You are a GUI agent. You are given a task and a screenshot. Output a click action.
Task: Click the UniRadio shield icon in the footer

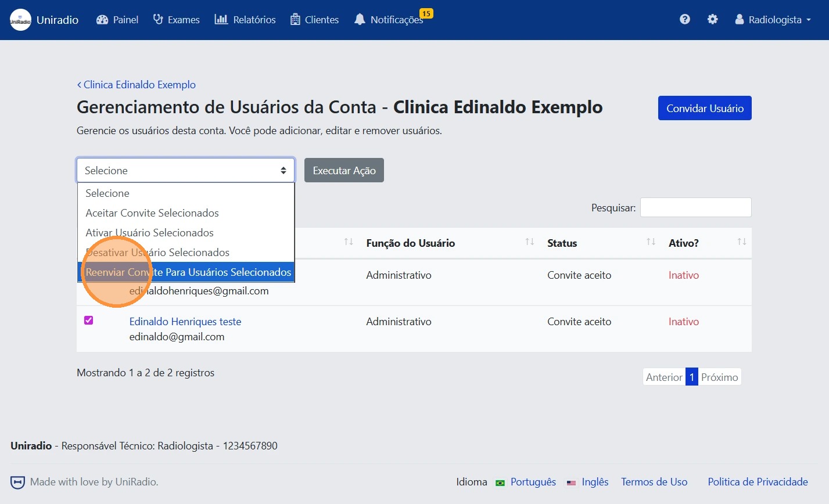18,482
